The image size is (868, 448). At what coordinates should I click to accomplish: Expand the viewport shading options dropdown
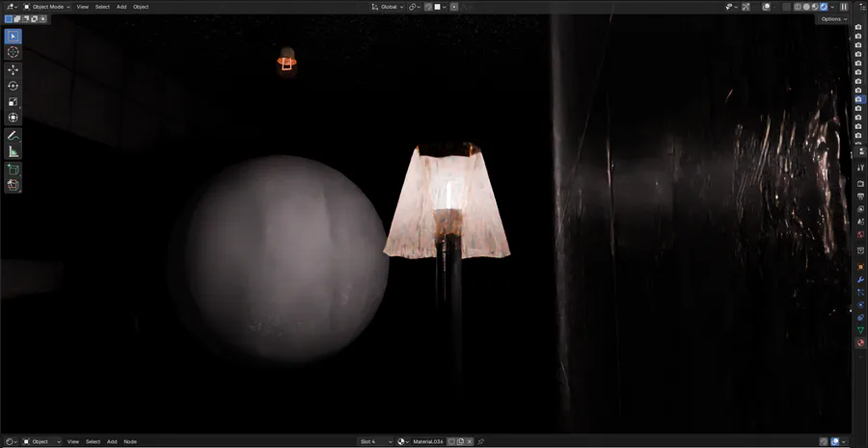click(832, 7)
